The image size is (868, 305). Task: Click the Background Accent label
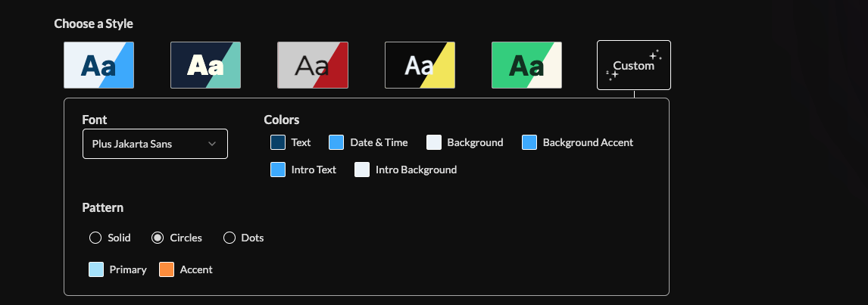[588, 142]
